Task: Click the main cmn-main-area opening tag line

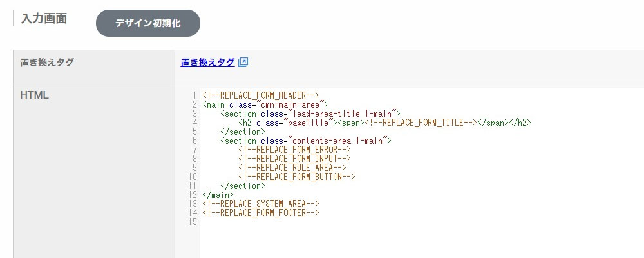Action: point(265,104)
